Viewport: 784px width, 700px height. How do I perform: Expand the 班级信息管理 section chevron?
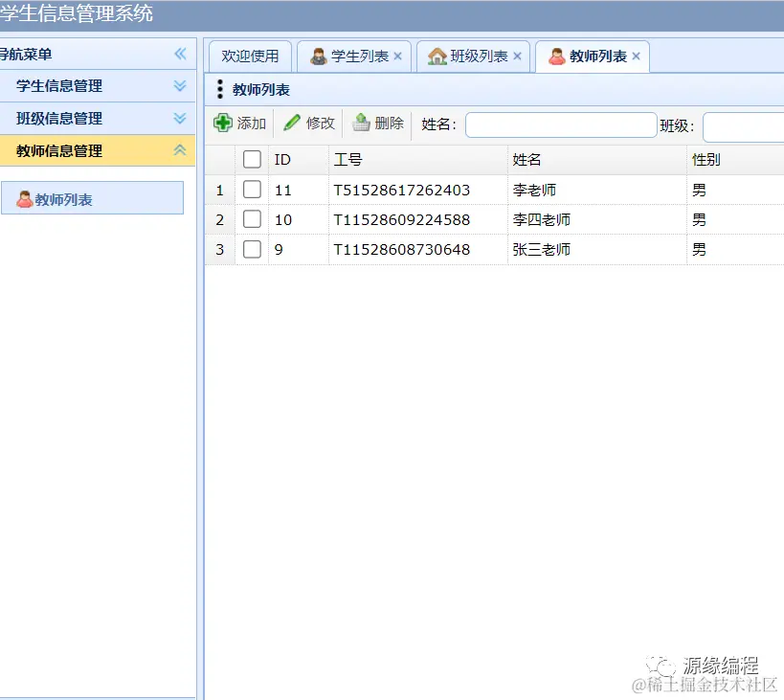coord(181,118)
